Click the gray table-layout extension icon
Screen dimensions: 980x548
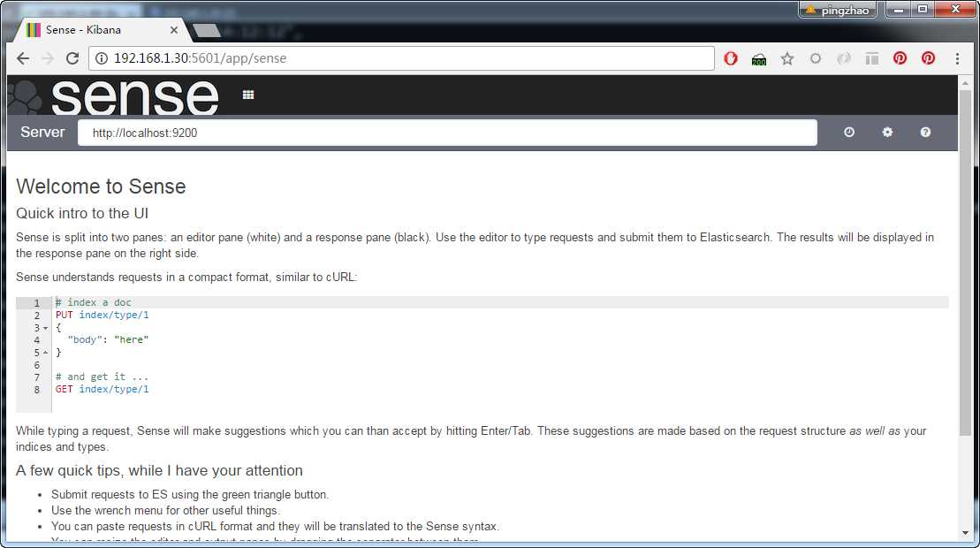click(872, 58)
